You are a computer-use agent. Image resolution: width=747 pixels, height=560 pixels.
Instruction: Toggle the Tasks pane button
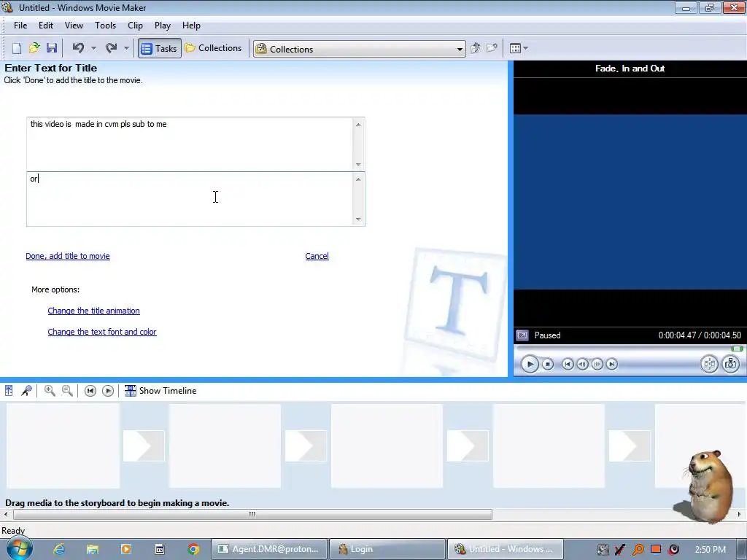click(x=160, y=49)
